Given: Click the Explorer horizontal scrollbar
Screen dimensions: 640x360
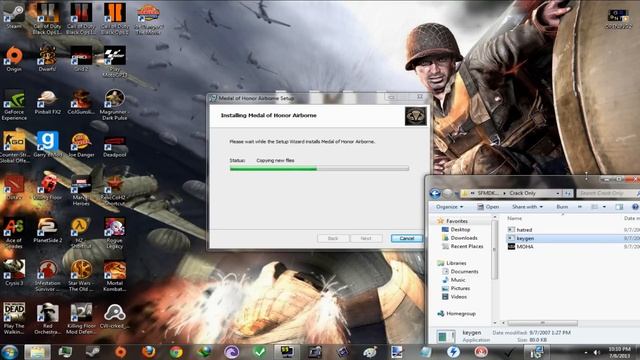Looking at the screenshot, I should pos(542,323).
